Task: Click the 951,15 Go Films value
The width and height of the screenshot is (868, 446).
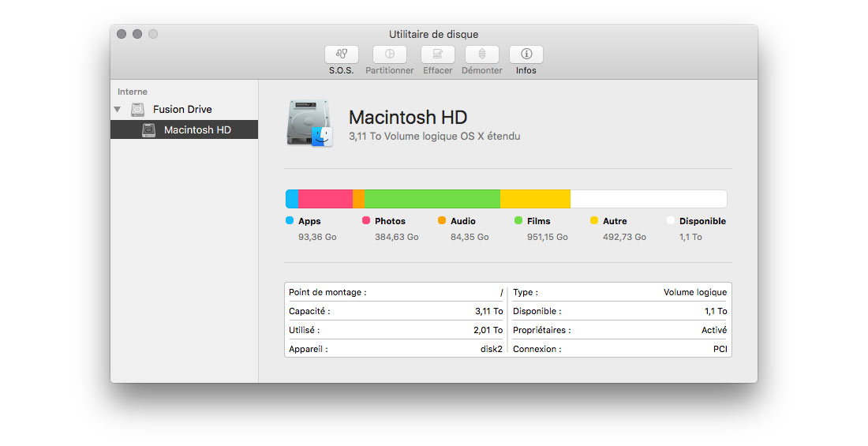Action: (x=548, y=237)
